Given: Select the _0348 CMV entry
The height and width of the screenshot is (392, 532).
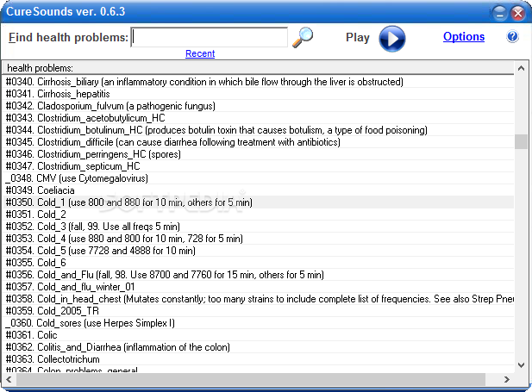Looking at the screenshot, I should pyautogui.click(x=259, y=178).
